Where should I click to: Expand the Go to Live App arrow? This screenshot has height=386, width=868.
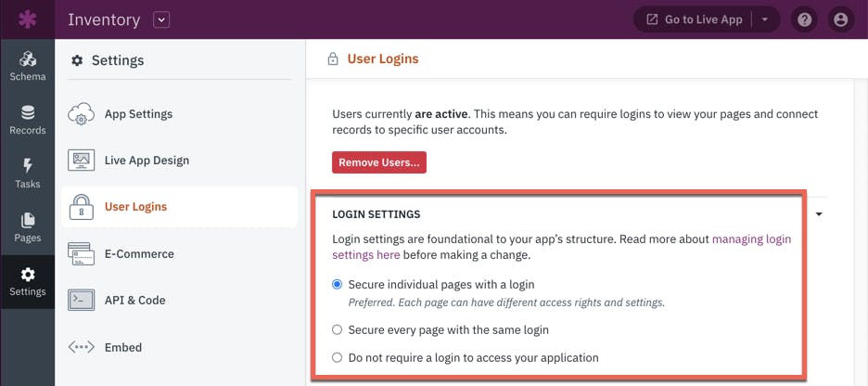point(764,19)
